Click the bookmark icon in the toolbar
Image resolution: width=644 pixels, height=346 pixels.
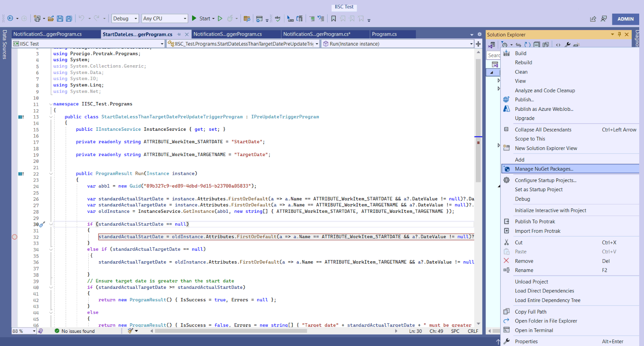(334, 18)
